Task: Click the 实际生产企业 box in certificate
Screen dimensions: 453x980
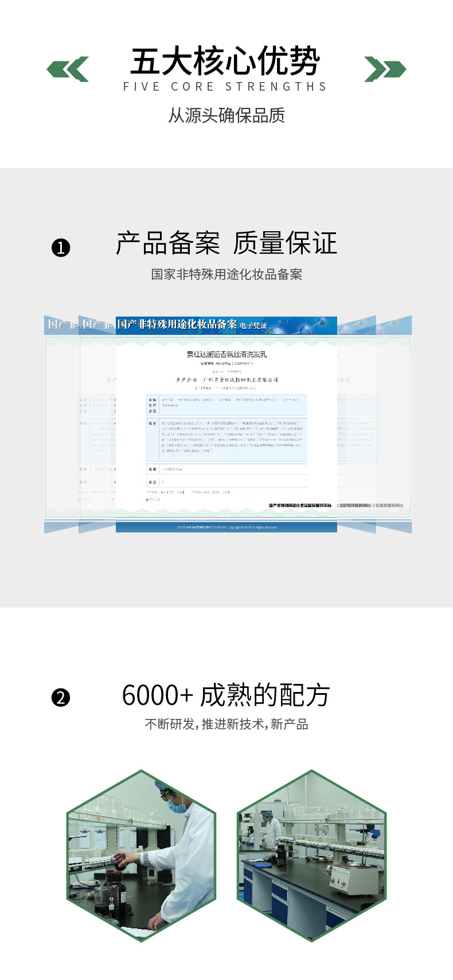Action: (x=226, y=405)
